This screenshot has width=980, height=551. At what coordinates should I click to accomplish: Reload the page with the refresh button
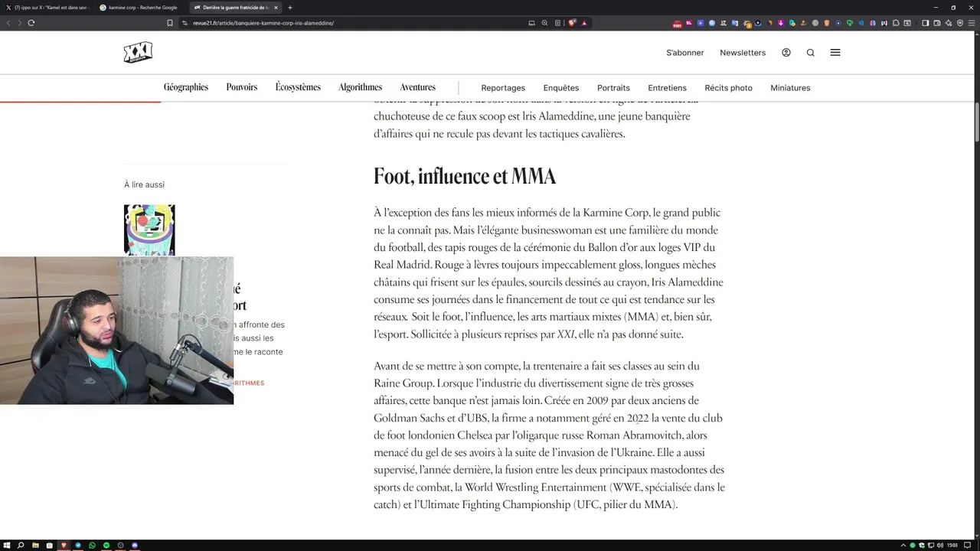(x=31, y=23)
